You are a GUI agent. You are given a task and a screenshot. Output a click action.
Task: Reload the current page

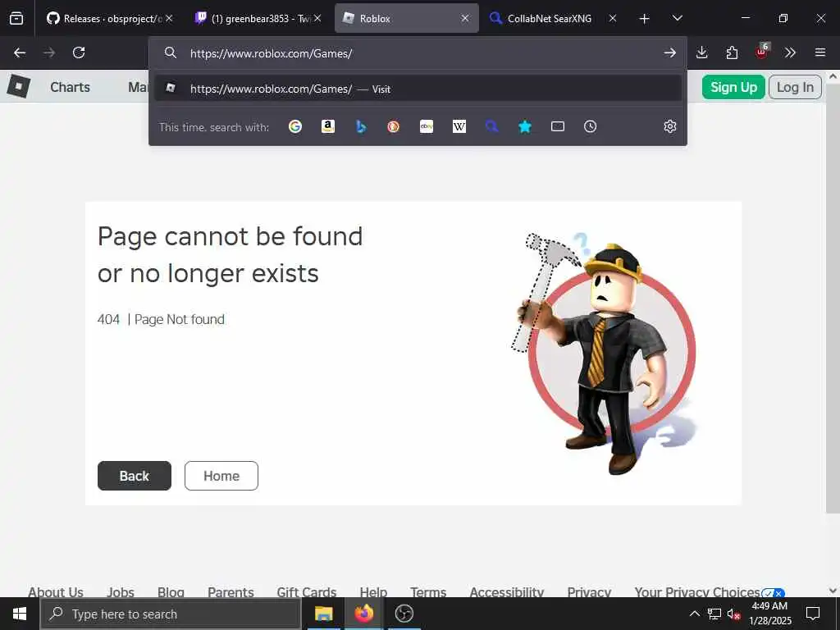pyautogui.click(x=79, y=52)
